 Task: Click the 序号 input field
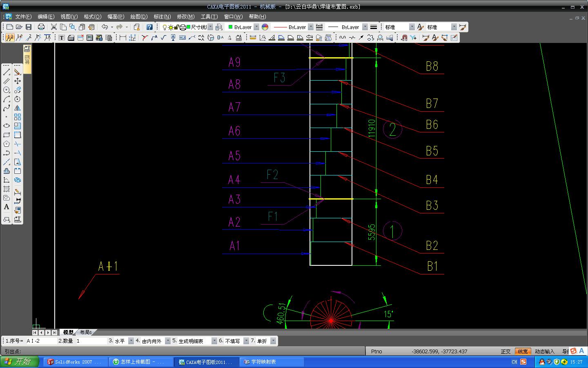41,341
